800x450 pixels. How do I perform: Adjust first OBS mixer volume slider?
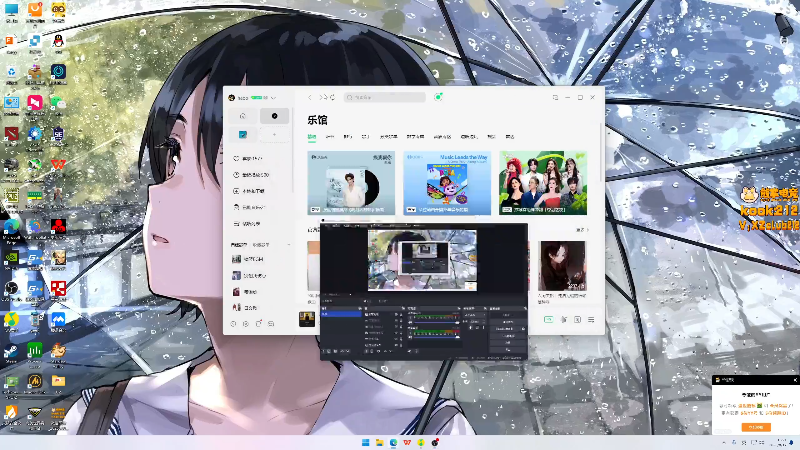tap(437, 322)
